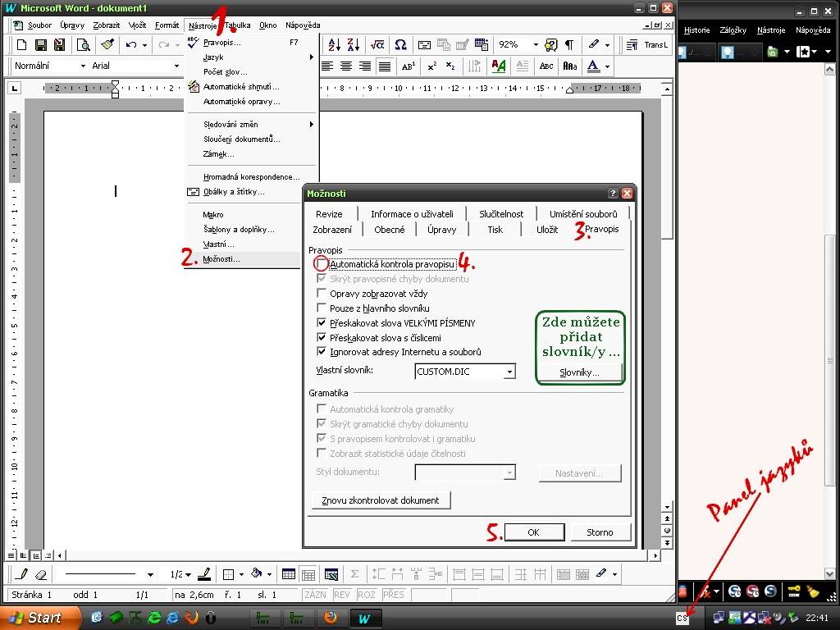Click the ruler tab selector L box
This screenshot has width=840, height=630.
coord(15,88)
